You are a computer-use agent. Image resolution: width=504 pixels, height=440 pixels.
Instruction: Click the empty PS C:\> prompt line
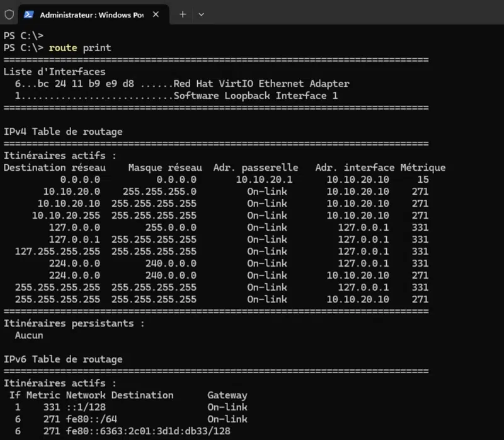tap(23, 35)
